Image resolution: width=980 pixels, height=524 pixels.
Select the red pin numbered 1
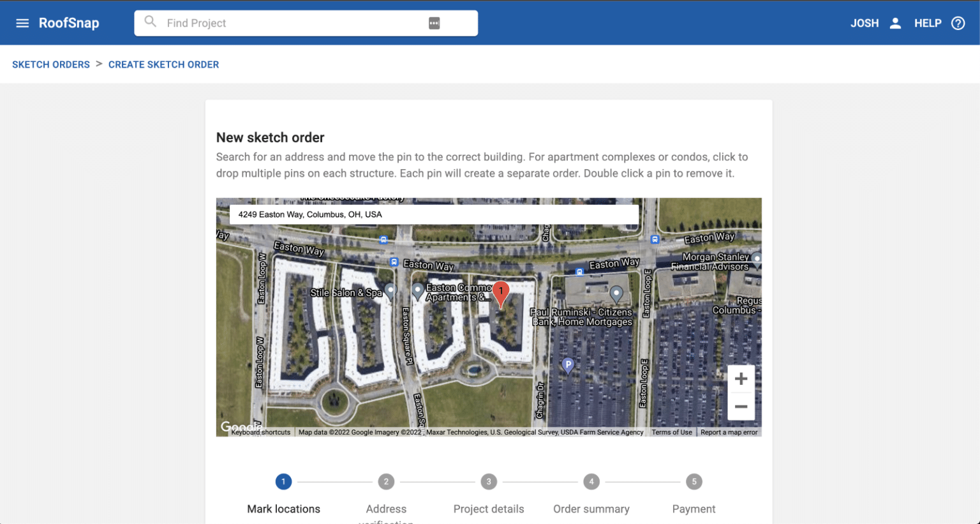(501, 294)
